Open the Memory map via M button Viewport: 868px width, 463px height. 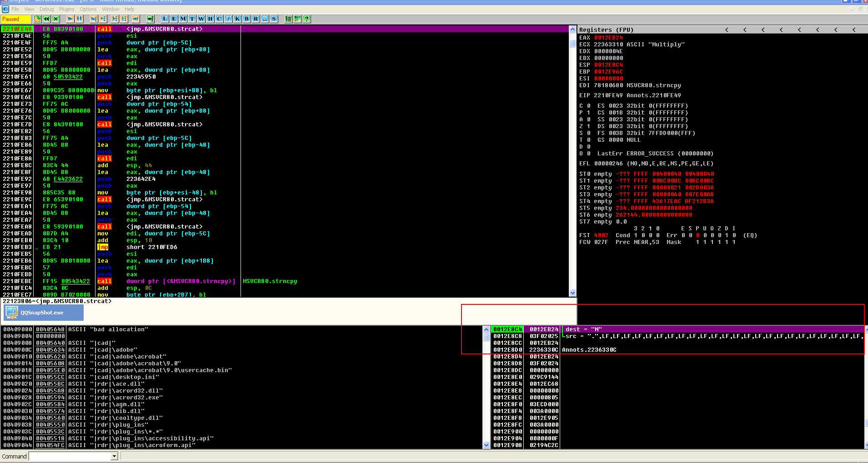tap(183, 19)
